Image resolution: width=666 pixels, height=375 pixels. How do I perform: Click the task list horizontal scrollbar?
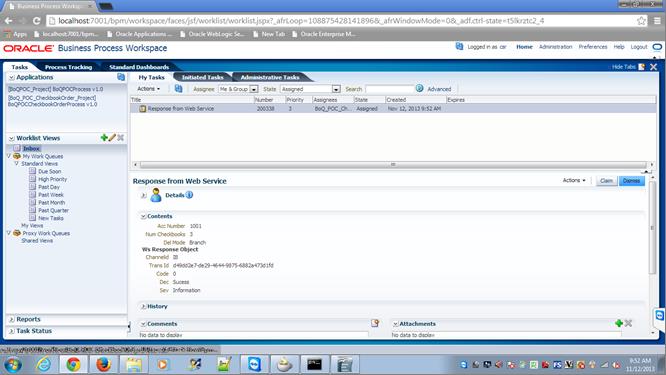(393, 164)
